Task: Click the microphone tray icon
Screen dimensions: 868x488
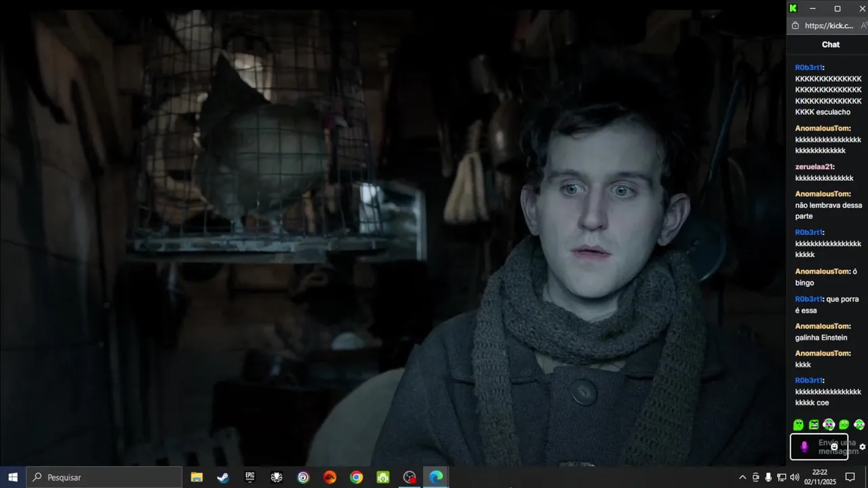Action: point(768,477)
